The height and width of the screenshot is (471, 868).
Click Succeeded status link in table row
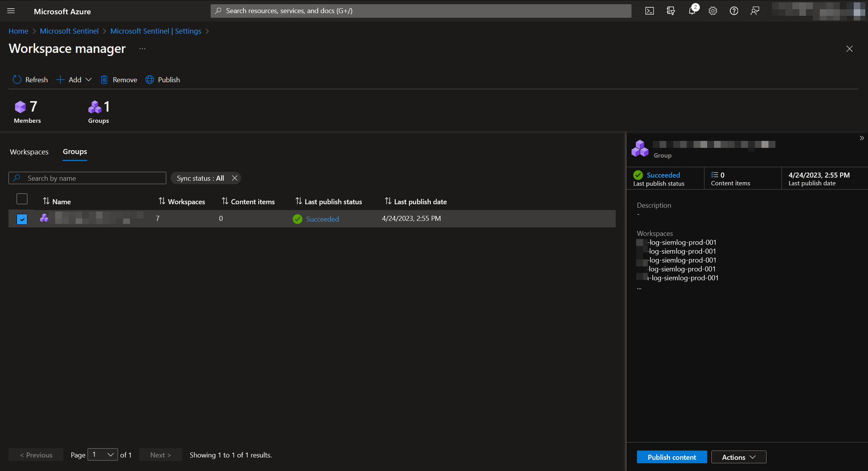[322, 219]
